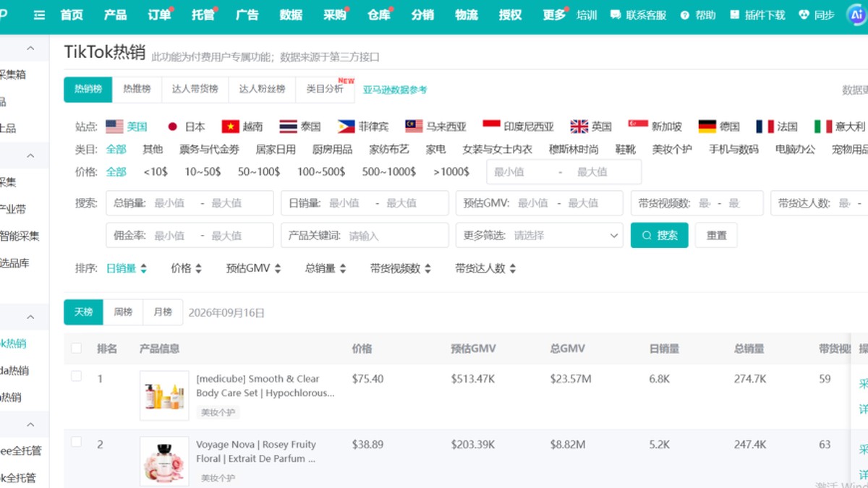Switch to the 周榜 tab
Screen dimensions: 868x488
(123, 312)
